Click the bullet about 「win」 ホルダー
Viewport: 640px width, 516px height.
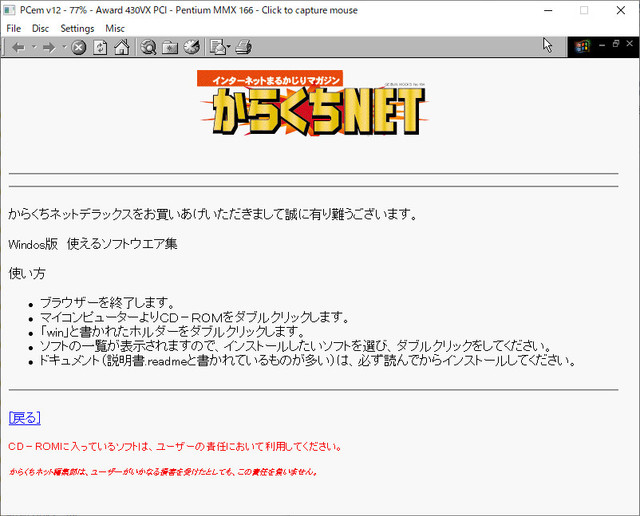pyautogui.click(x=172, y=331)
